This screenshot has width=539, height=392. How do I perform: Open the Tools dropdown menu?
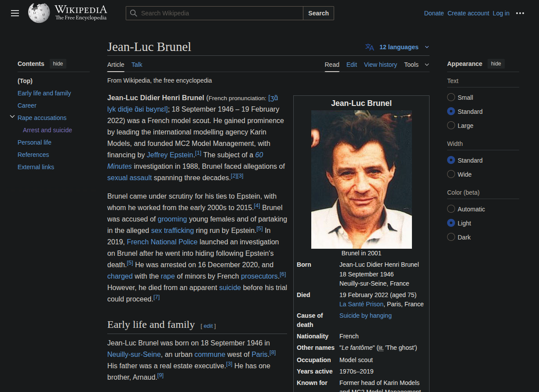pos(416,65)
